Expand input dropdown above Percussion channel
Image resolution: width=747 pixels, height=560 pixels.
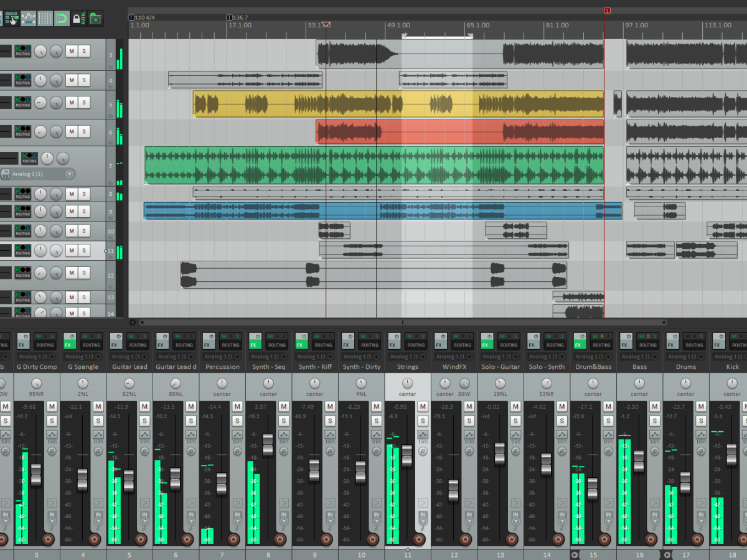[237, 357]
